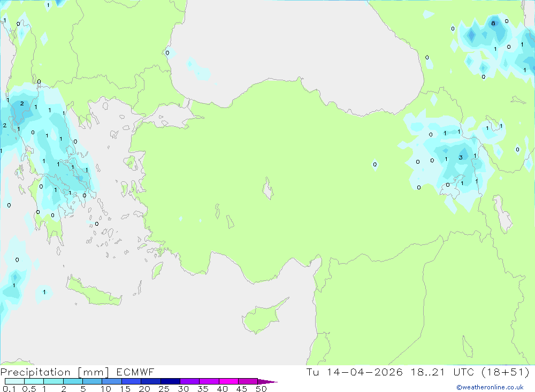The height and width of the screenshot is (392, 535).
Task: Click the "Precipitation [mm]" title text
Action: 55,372
